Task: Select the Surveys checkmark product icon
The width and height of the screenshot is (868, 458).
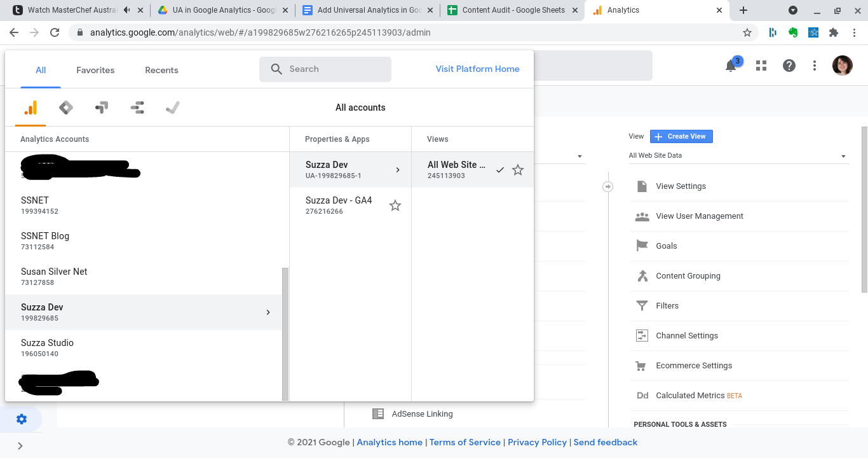Action: coord(173,108)
